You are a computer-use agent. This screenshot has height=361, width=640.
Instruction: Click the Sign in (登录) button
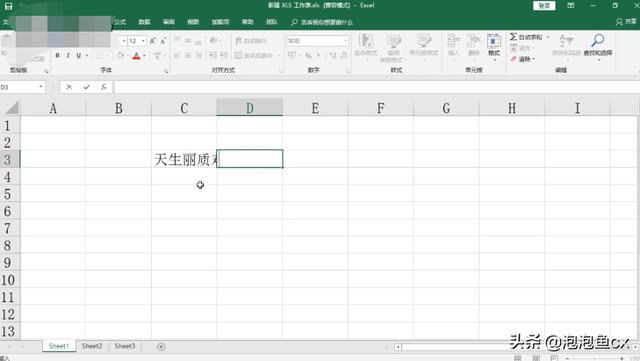(x=544, y=5)
